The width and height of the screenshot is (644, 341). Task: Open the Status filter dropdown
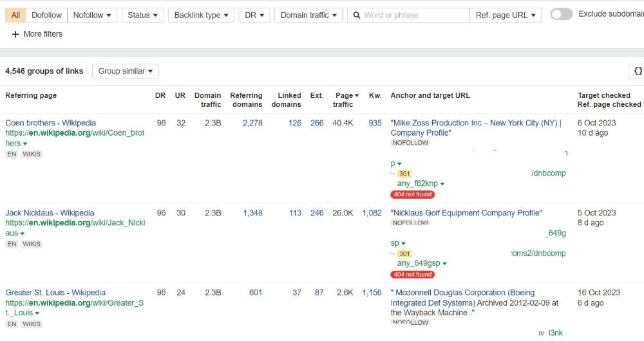pyautogui.click(x=142, y=15)
